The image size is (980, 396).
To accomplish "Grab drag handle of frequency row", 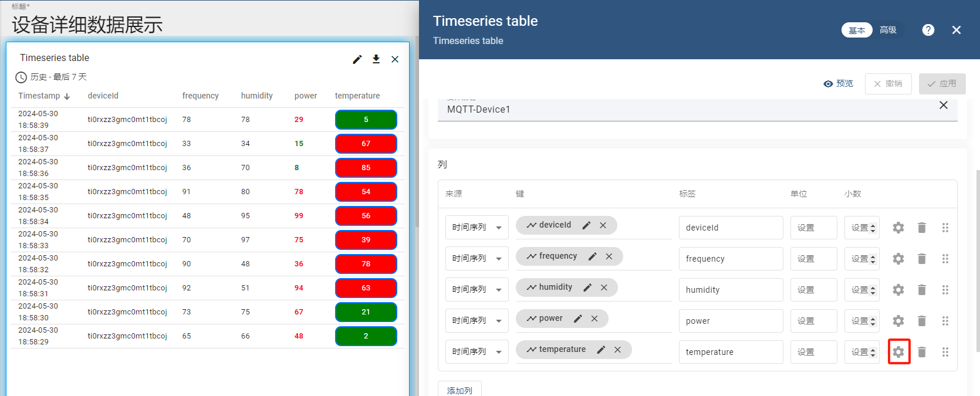I will [945, 259].
